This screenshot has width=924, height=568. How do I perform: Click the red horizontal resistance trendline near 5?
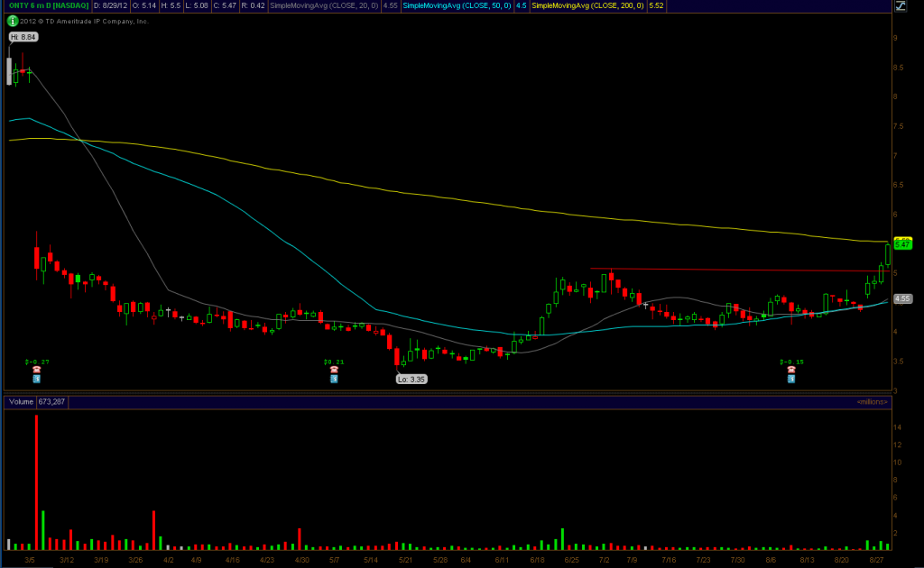(740, 270)
